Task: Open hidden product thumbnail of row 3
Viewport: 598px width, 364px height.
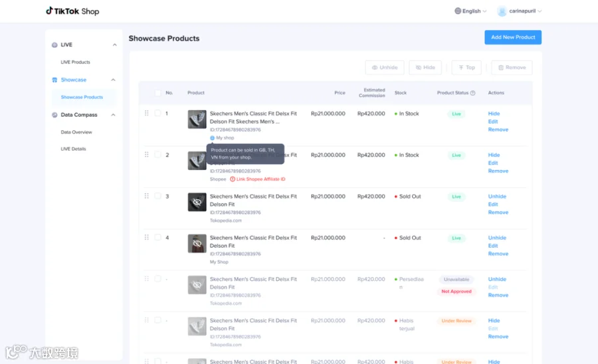Action: click(x=197, y=202)
